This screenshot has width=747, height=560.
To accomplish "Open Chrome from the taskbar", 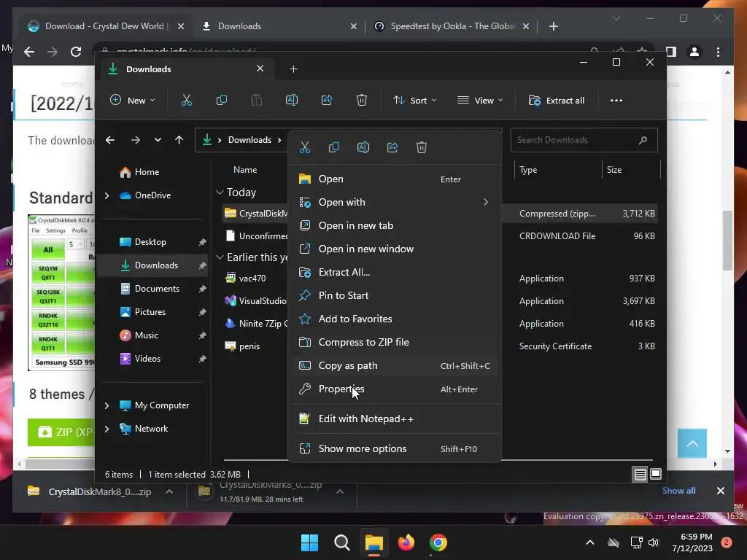I will pyautogui.click(x=438, y=542).
